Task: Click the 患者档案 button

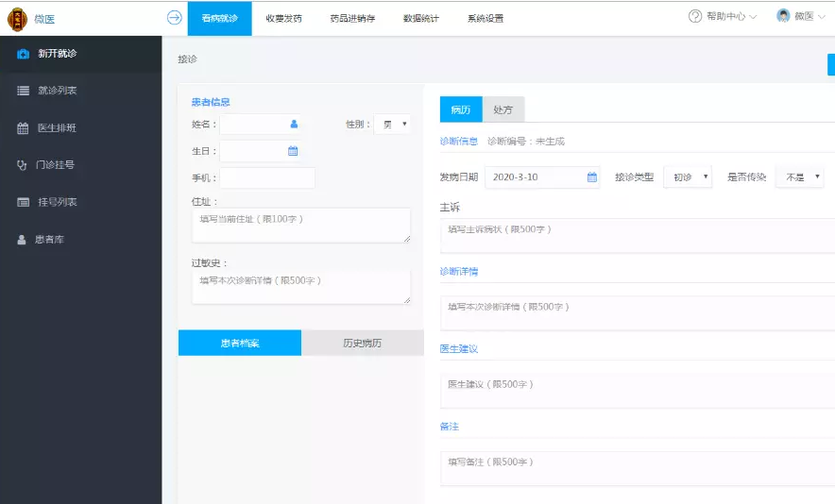Action: 240,343
